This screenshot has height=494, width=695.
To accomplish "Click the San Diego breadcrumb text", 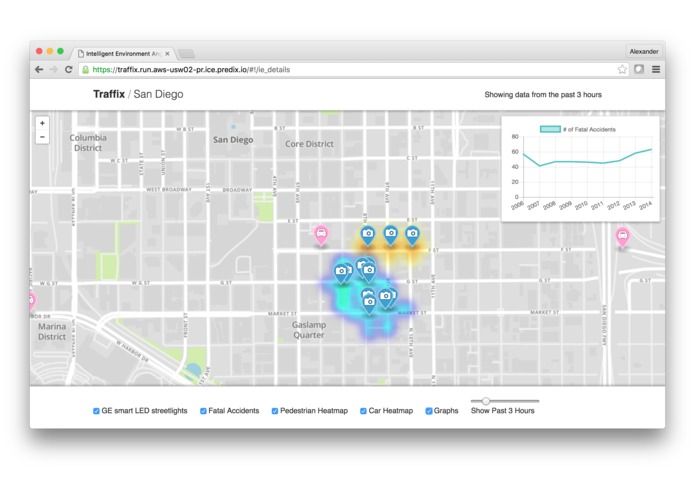I will pos(158,94).
